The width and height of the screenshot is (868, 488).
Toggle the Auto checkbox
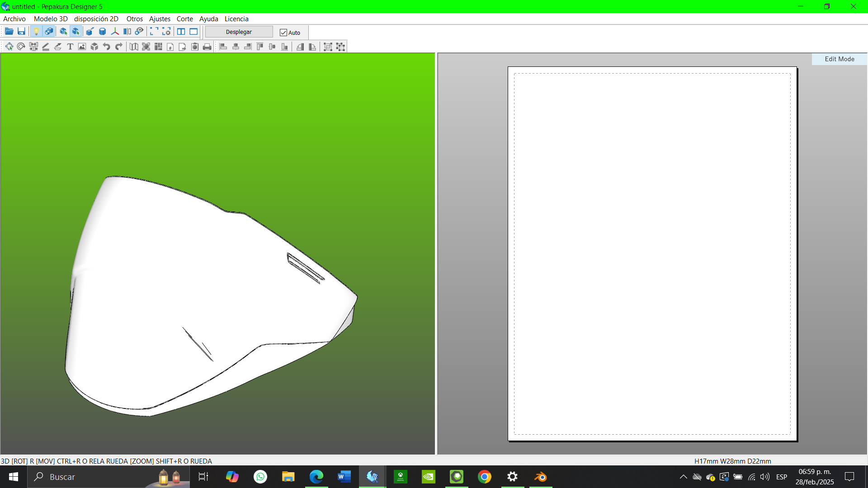tap(283, 33)
